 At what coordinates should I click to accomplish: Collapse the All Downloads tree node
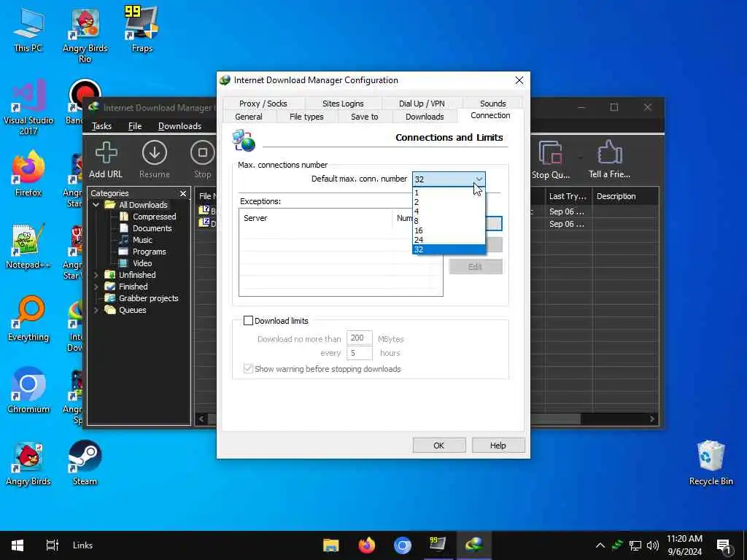96,205
